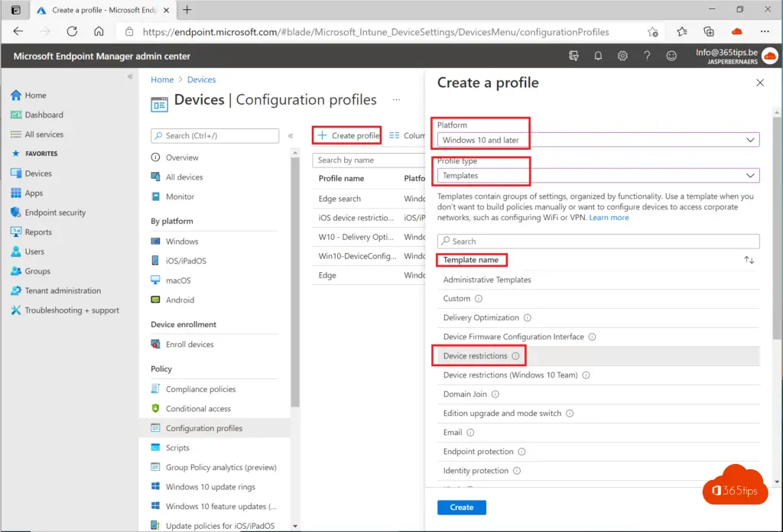This screenshot has height=532, width=783.
Task: Click the Learn more link
Action: click(609, 218)
